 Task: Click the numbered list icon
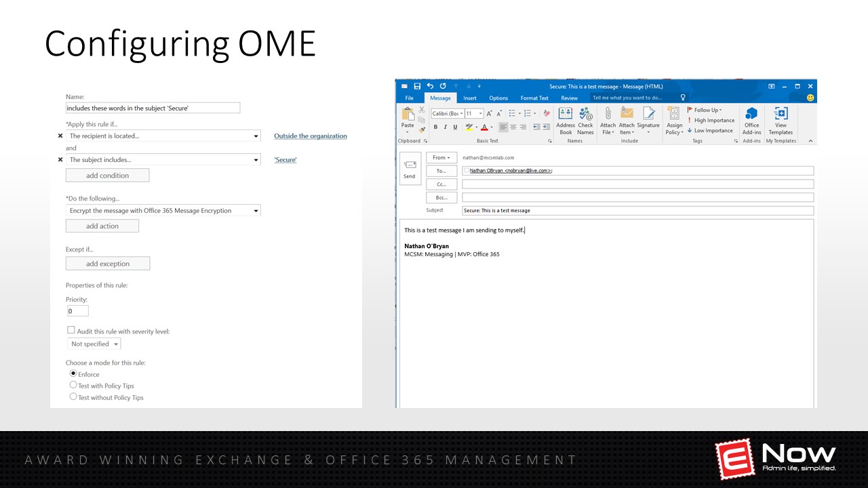pyautogui.click(x=527, y=113)
